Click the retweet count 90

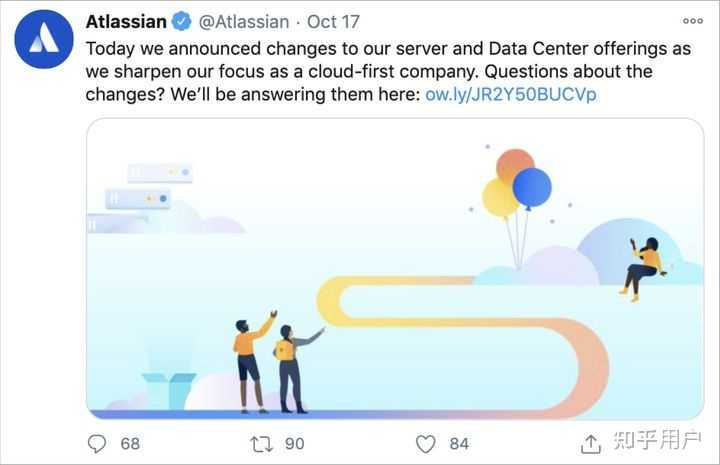click(294, 443)
